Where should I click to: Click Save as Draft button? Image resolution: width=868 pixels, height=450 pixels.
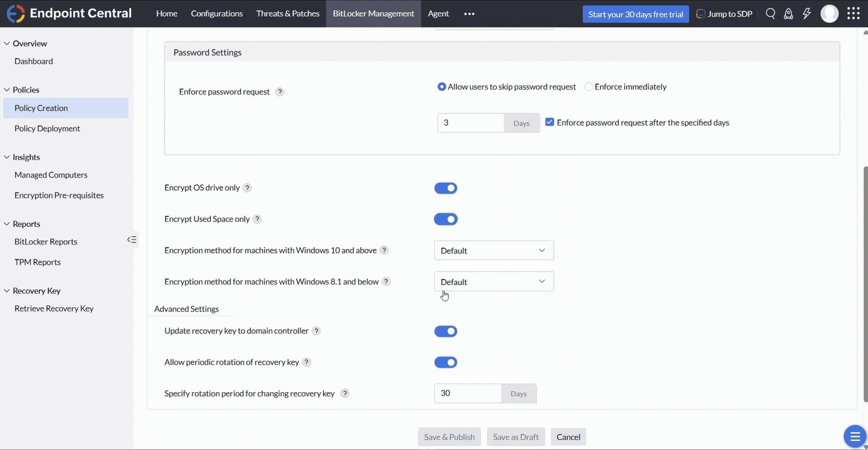click(516, 437)
